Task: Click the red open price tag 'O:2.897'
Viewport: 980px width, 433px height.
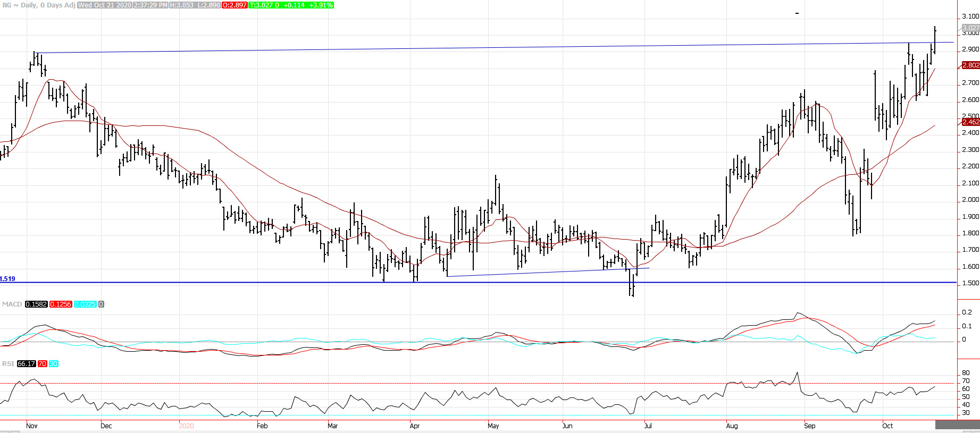Action: pos(234,5)
